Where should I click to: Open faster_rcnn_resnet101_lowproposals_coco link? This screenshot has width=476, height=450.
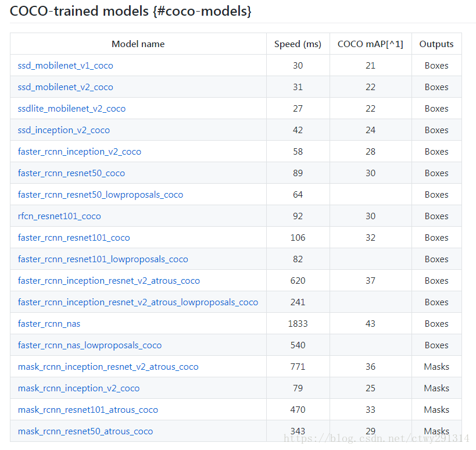click(103, 259)
